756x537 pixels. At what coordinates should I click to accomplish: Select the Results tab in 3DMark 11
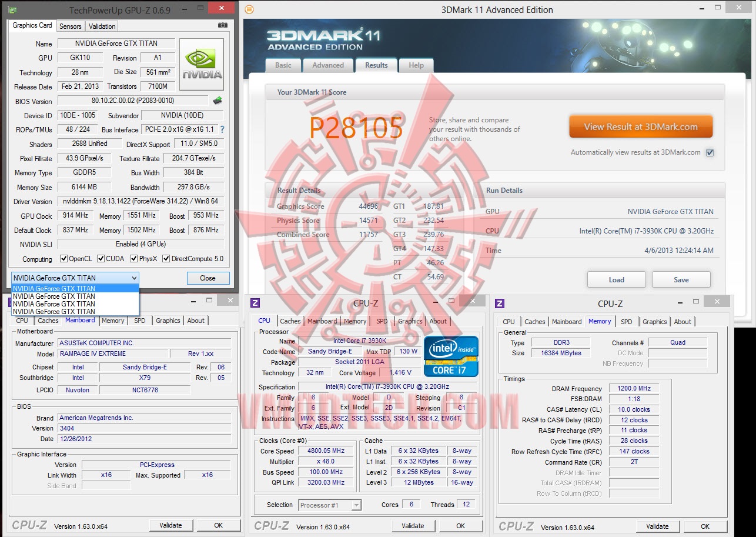tap(376, 65)
